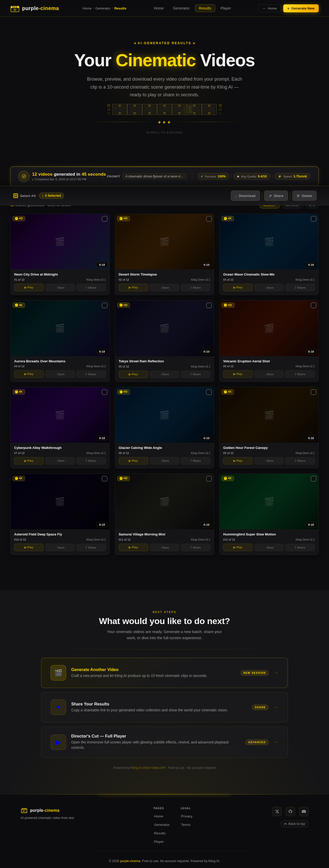This screenshot has width=329, height=868.
Task: Open the Volcanic Eruption Aerial Shot thumbnail
Action: 269,328
